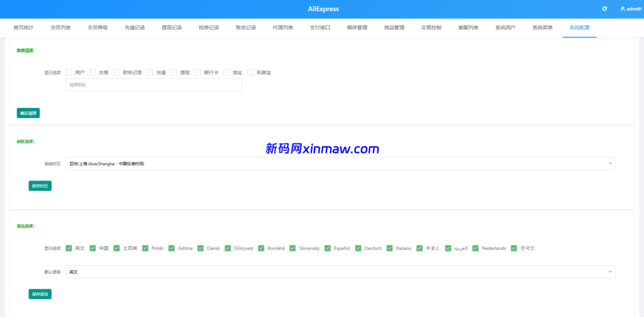644x317 pixels.
Task: Switch to 会员列表 tab
Action: click(x=61, y=28)
